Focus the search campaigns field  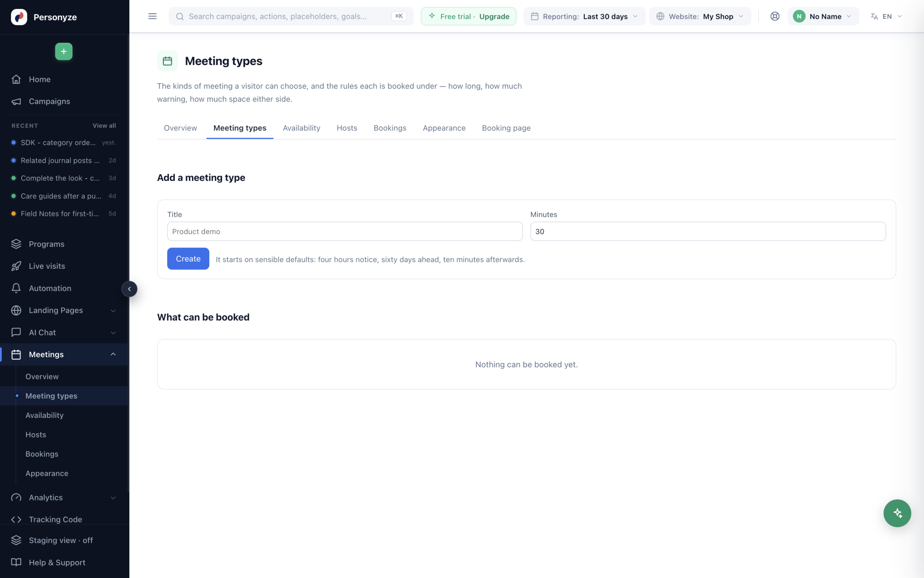click(291, 17)
